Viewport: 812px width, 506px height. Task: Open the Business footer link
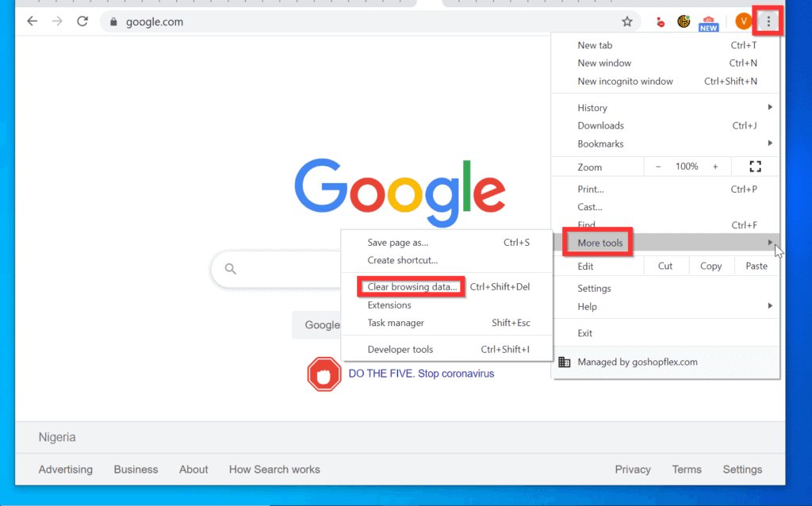click(x=136, y=470)
